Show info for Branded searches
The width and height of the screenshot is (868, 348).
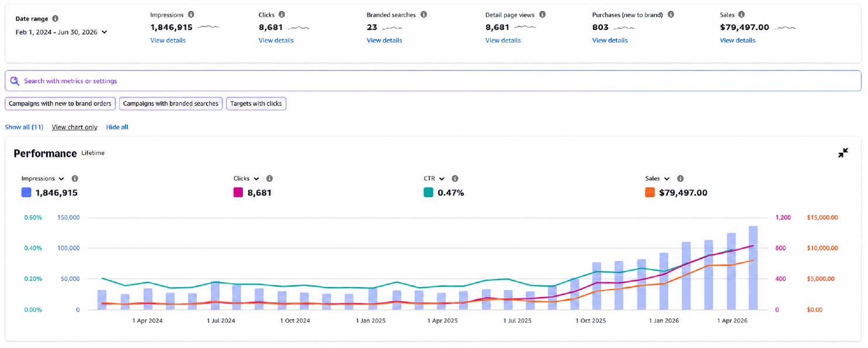point(423,15)
